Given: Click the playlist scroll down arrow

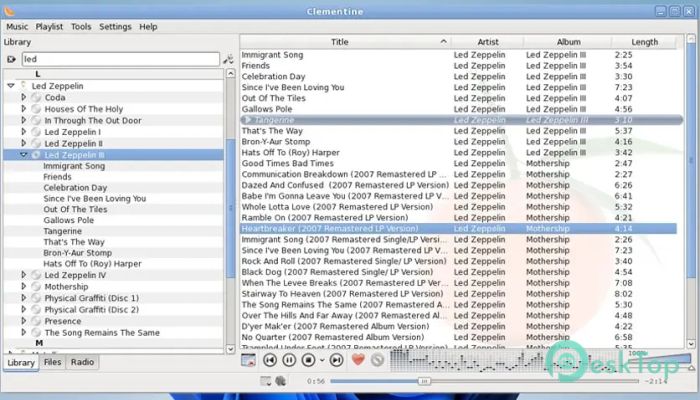Looking at the screenshot, I should pos(691,344).
